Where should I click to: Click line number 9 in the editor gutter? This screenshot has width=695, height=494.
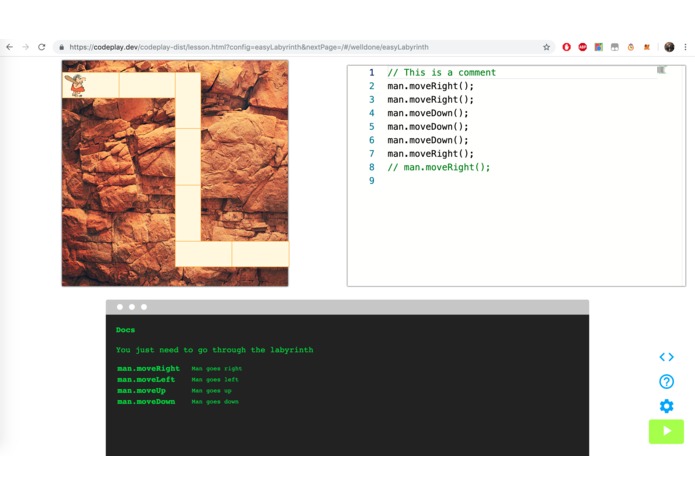click(371, 180)
